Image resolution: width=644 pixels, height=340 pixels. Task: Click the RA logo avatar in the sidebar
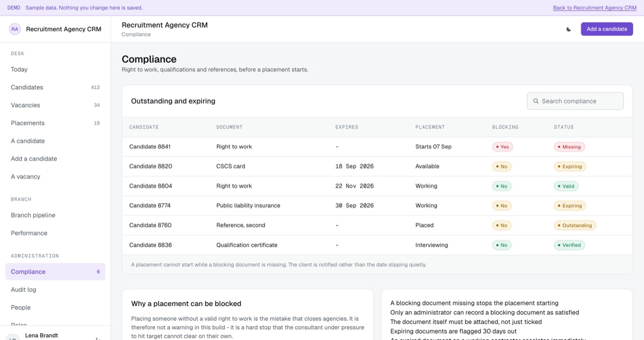15,29
